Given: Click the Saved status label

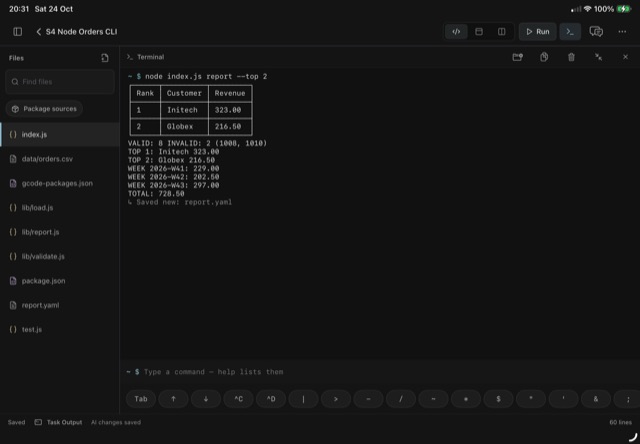Looking at the screenshot, I should coord(16,422).
